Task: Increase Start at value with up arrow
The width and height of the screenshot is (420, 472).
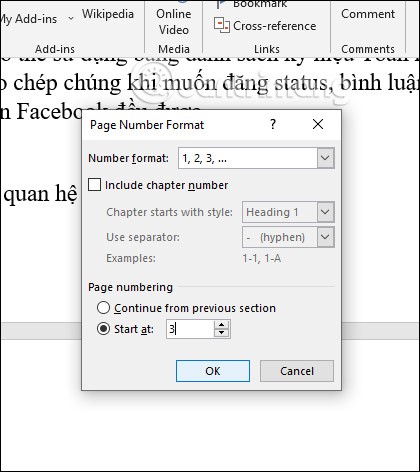Action: click(x=221, y=325)
